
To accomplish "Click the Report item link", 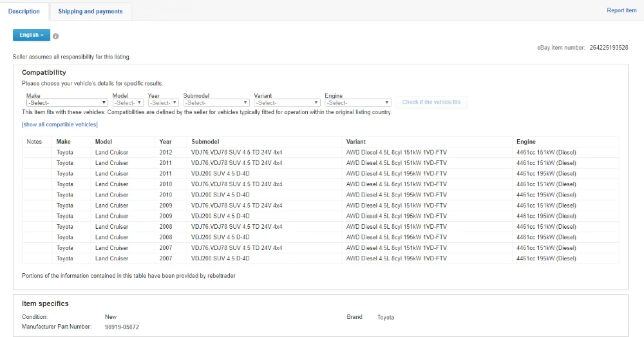I will click(x=621, y=10).
